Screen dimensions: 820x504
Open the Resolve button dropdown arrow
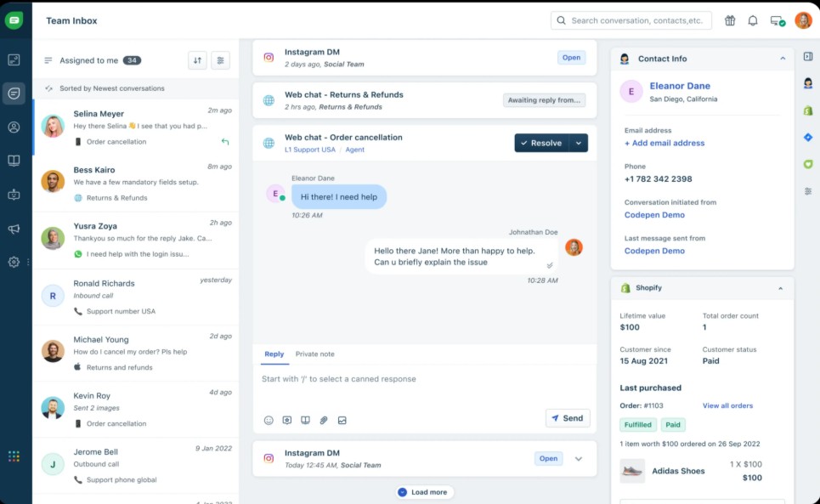pyautogui.click(x=579, y=144)
